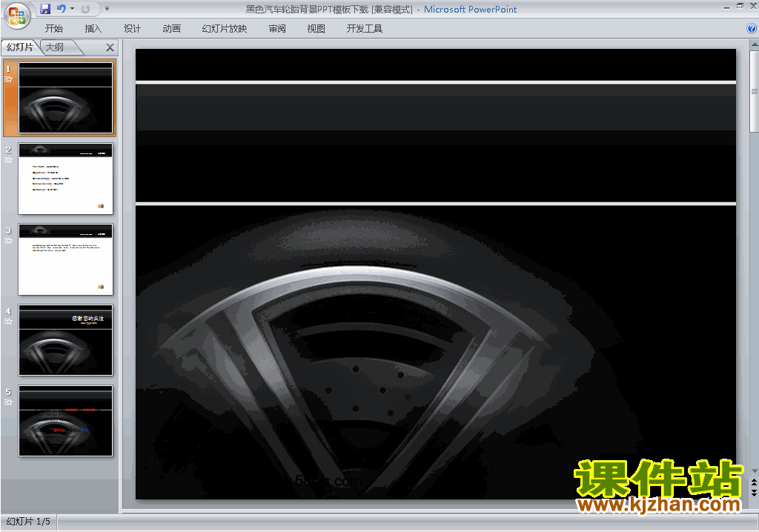Viewport: 759px width, 532px height.
Task: Click the vertical scrollbar down arrow
Action: 754,471
